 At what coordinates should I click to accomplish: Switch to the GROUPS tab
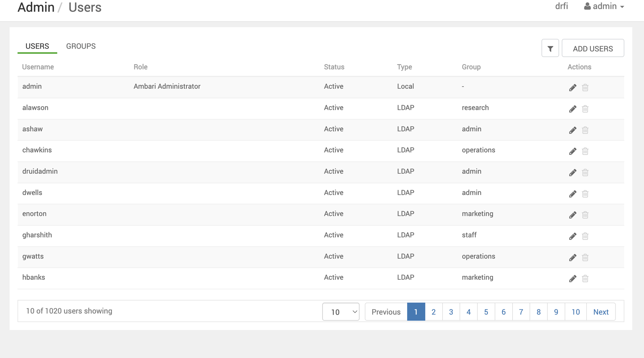click(81, 46)
